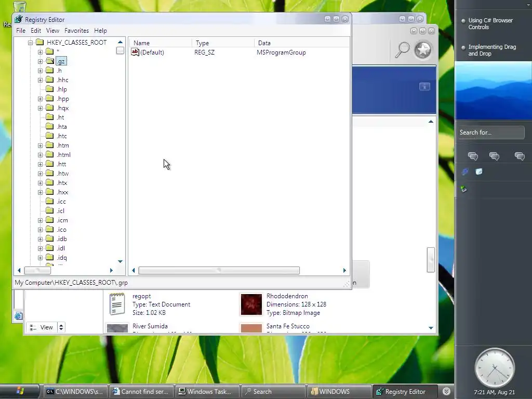This screenshot has height=399, width=532.
Task: Open the File menu in Registry Editor
Action: pos(21,31)
